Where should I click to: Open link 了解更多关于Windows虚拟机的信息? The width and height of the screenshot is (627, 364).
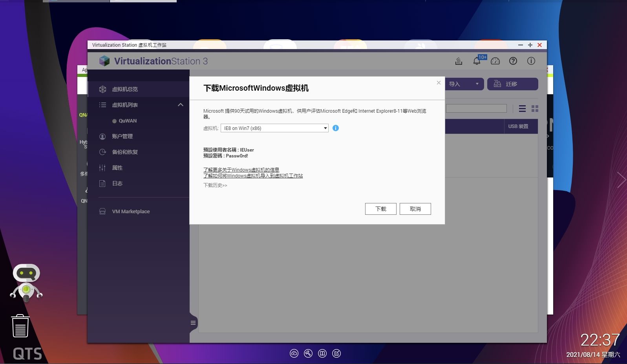[241, 170]
